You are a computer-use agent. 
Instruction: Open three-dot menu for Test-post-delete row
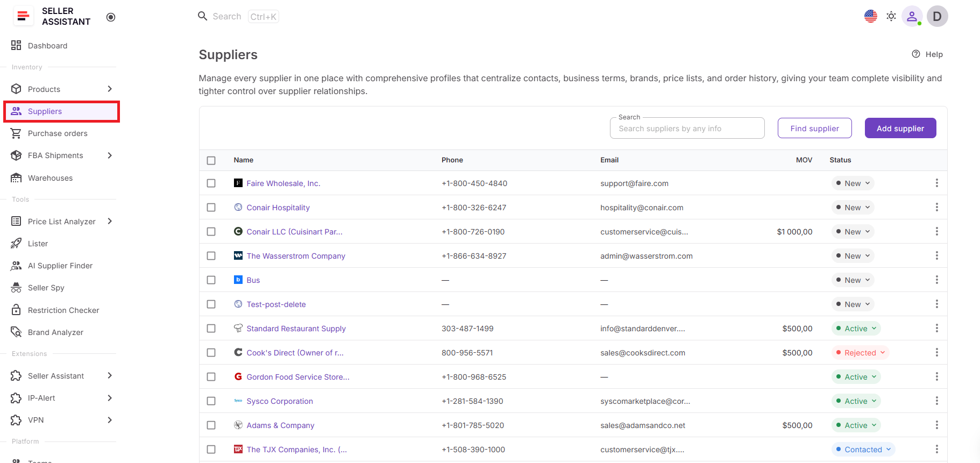click(937, 304)
